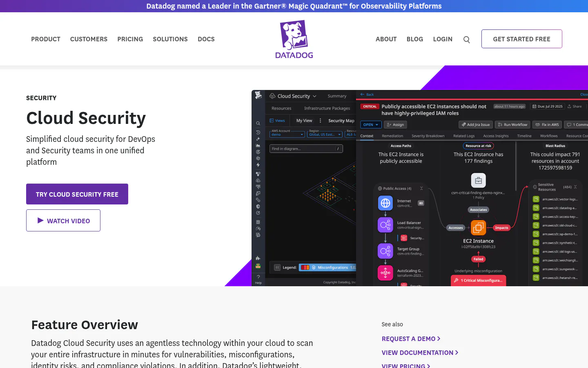The image size is (588, 368).
Task: Click the Internet globe icon in Public Access
Action: [x=385, y=203]
